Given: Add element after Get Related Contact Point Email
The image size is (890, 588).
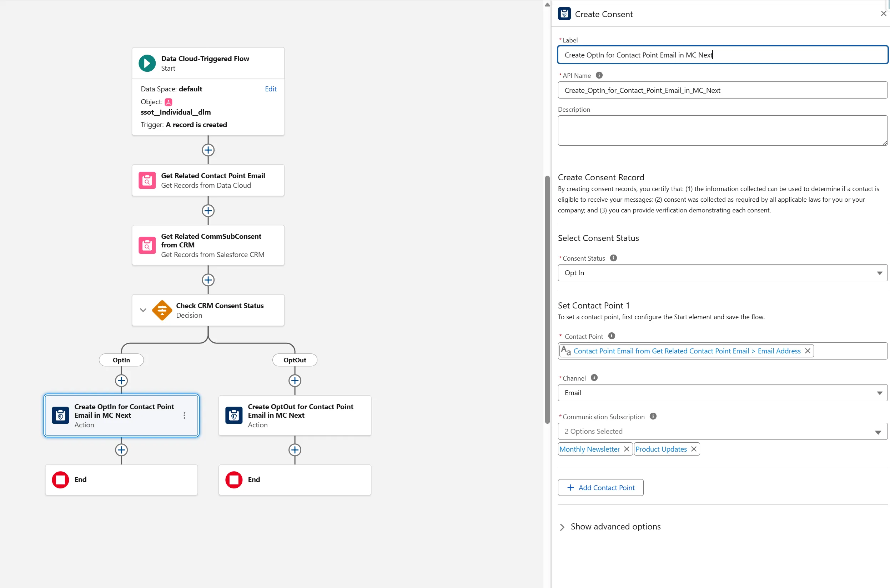Looking at the screenshot, I should [x=208, y=211].
